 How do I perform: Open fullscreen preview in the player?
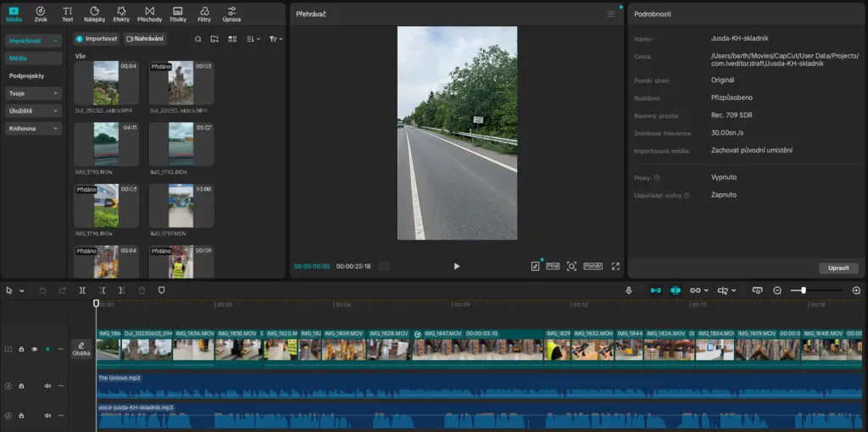(615, 266)
